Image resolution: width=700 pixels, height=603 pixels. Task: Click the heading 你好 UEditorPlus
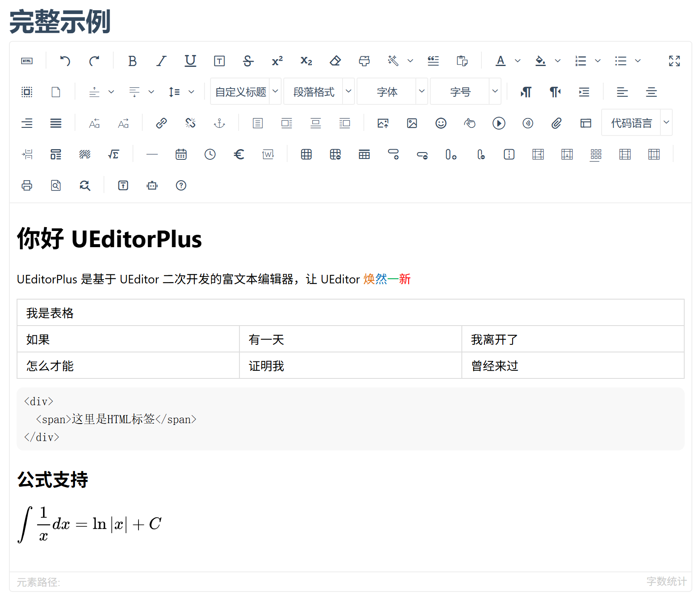(x=109, y=239)
